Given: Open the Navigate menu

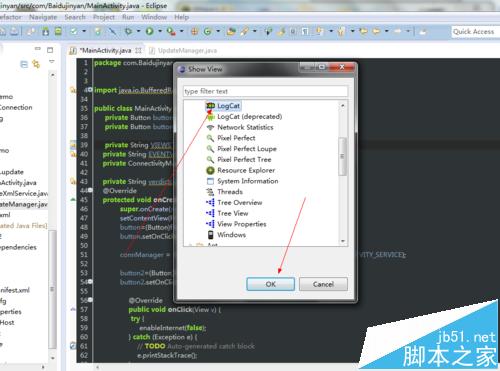Looking at the screenshot, I should (43, 17).
